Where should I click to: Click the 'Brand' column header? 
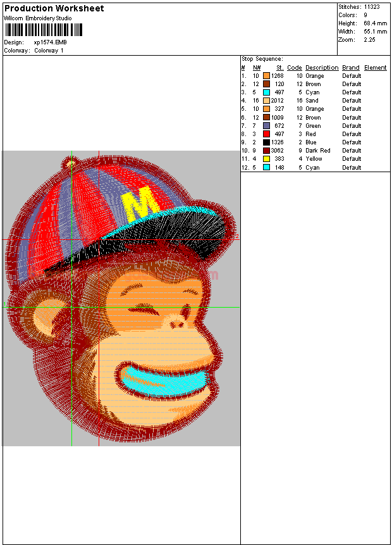pos(351,68)
